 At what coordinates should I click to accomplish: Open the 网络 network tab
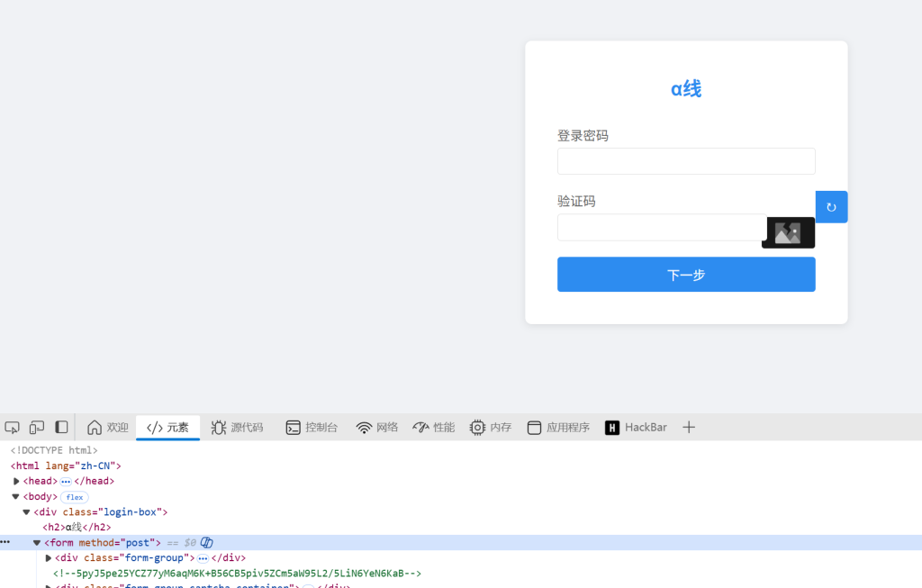pos(377,428)
